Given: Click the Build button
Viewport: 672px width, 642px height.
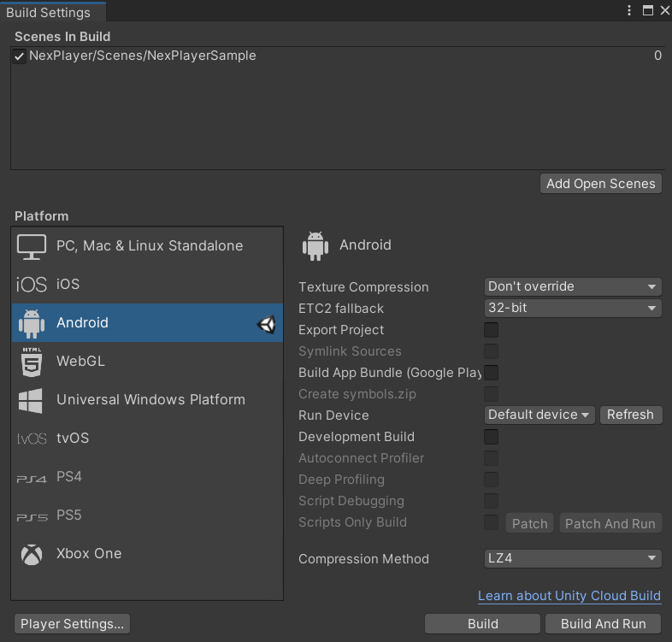Looking at the screenshot, I should pyautogui.click(x=482, y=624).
